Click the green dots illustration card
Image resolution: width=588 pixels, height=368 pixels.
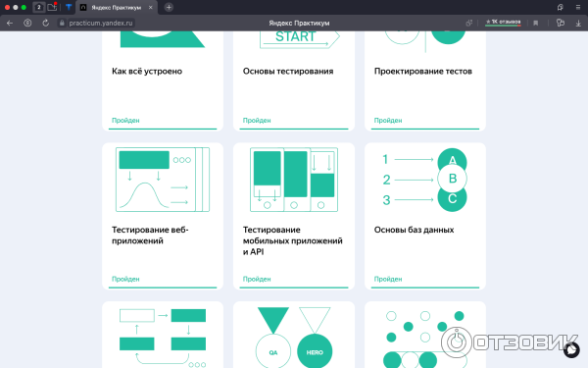click(425, 335)
